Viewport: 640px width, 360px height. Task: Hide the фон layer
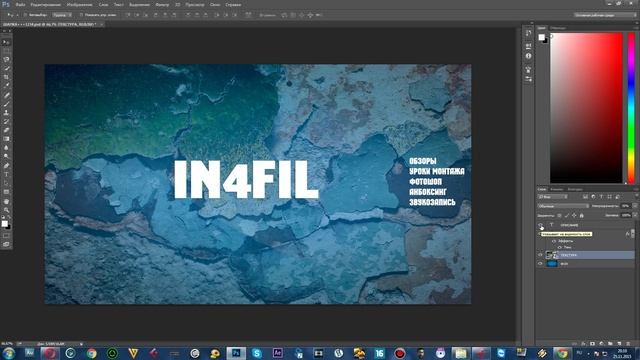click(x=540, y=264)
